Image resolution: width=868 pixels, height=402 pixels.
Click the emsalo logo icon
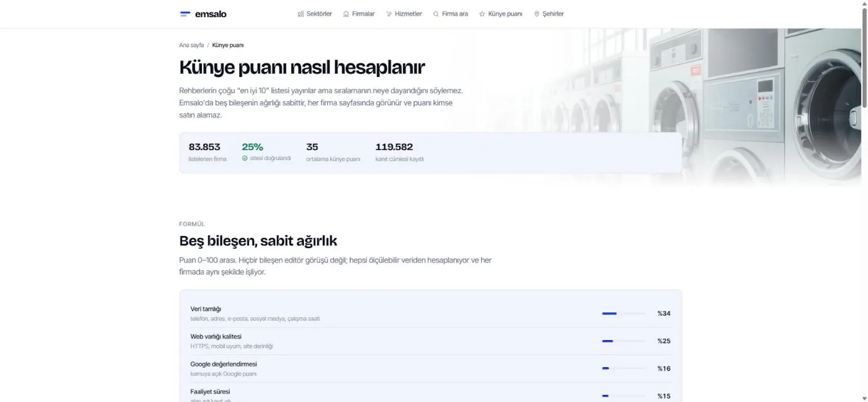pos(185,14)
